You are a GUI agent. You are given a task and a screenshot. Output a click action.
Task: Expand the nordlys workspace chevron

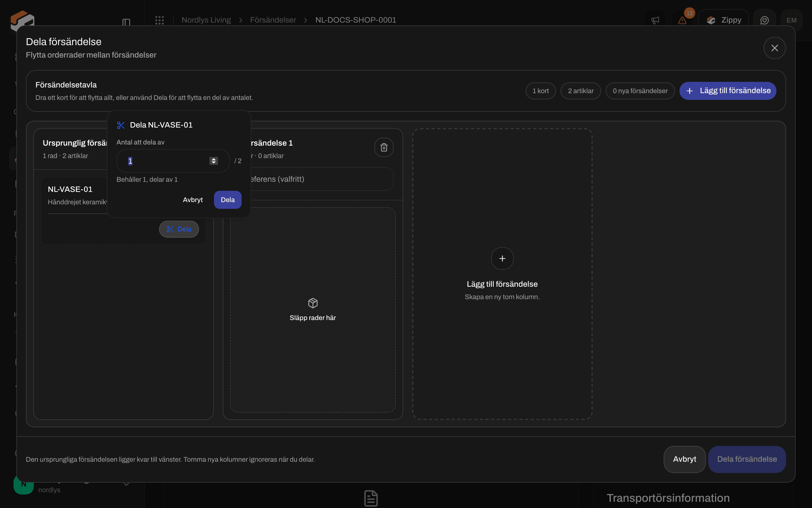tap(127, 484)
